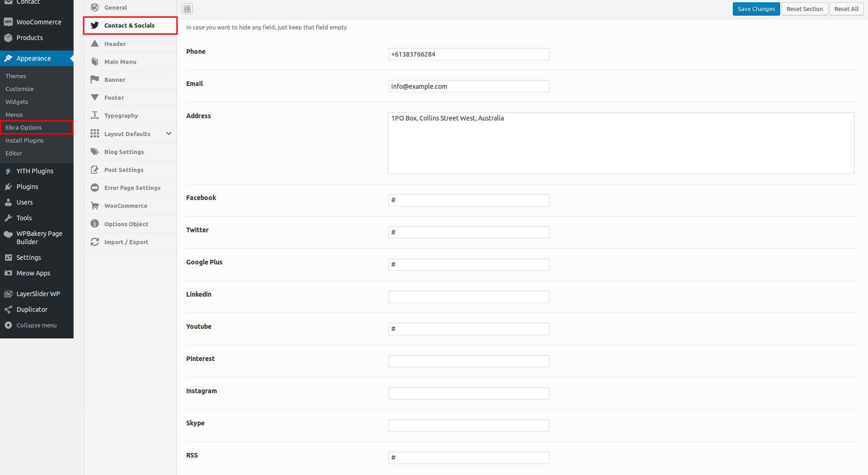Focus the Facebook URL field
Screen dimensions: 868x475
468,200
